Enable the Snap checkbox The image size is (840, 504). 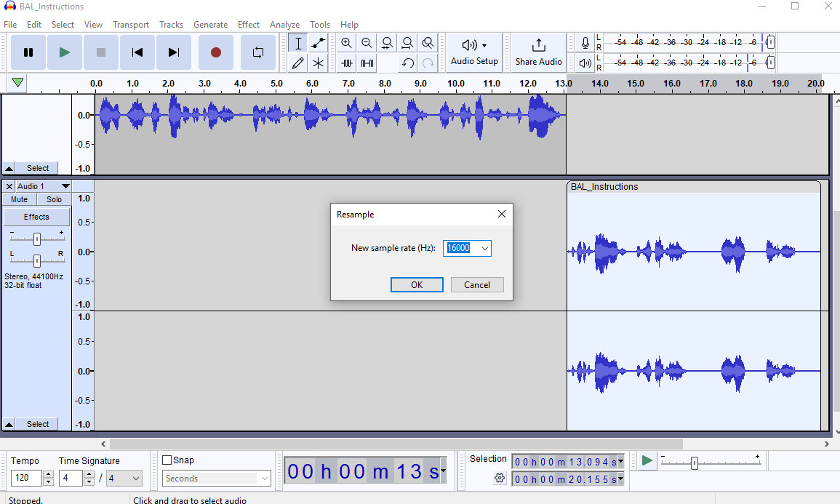(168, 460)
